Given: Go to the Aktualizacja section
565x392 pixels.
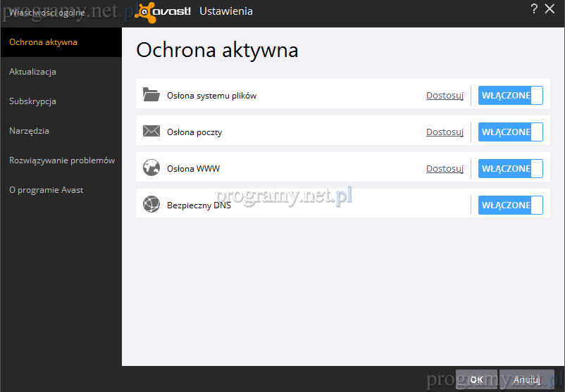Looking at the screenshot, I should (33, 72).
